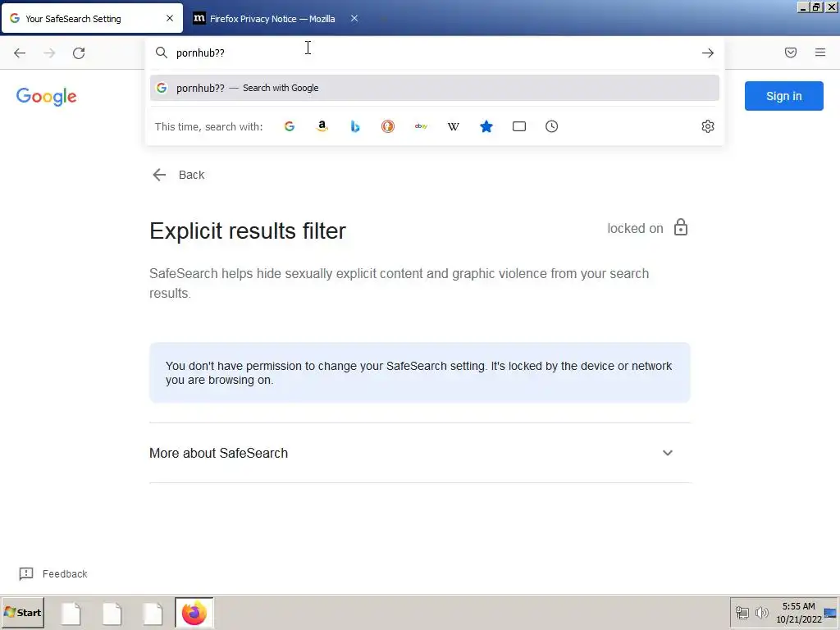The width and height of the screenshot is (840, 630).
Task: Close the Firefox Privacy Notice tab
Action: click(x=354, y=18)
